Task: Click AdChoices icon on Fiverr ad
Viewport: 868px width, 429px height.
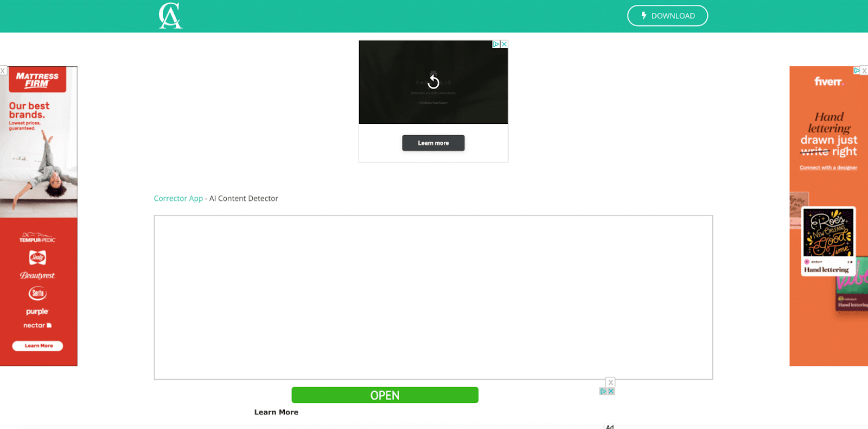Action: click(857, 71)
